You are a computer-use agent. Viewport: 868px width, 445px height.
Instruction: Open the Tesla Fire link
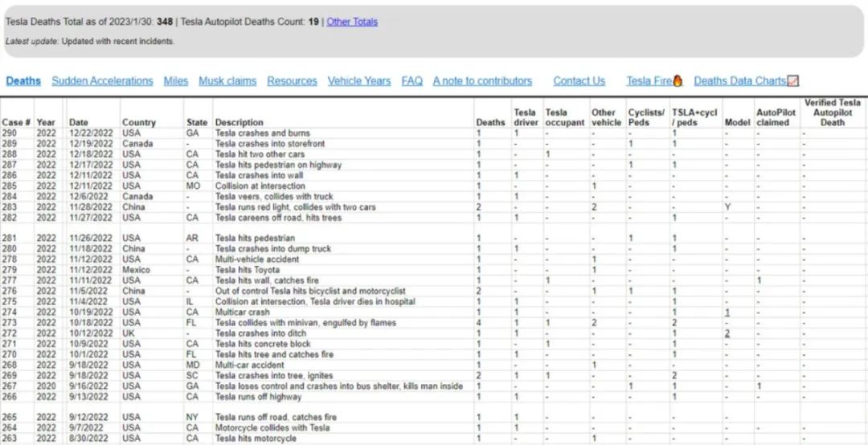tap(649, 81)
